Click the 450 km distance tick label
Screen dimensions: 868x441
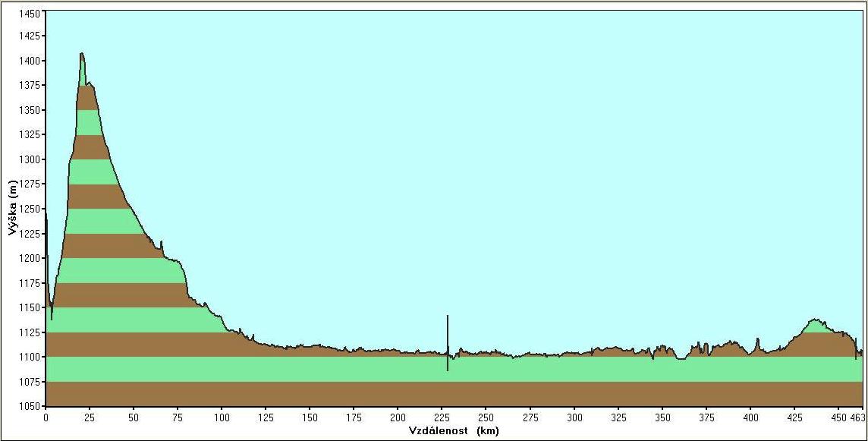coord(838,417)
